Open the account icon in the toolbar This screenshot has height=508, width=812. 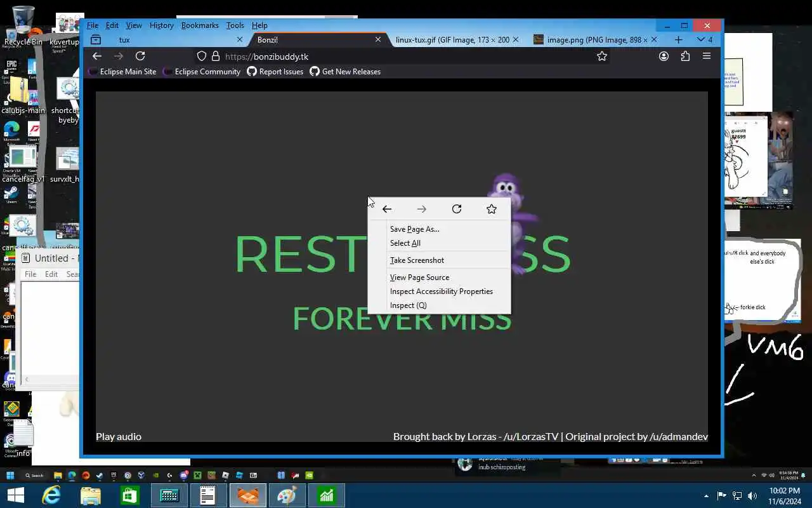tap(664, 56)
